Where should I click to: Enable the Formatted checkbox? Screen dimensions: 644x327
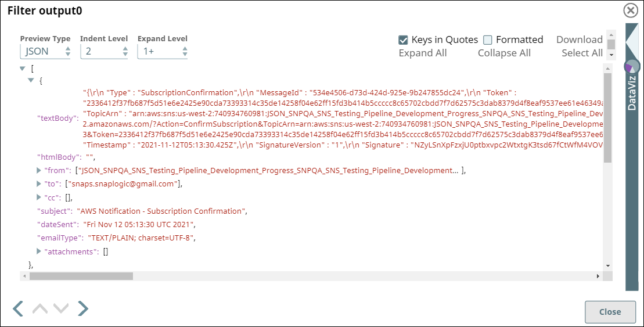(488, 40)
